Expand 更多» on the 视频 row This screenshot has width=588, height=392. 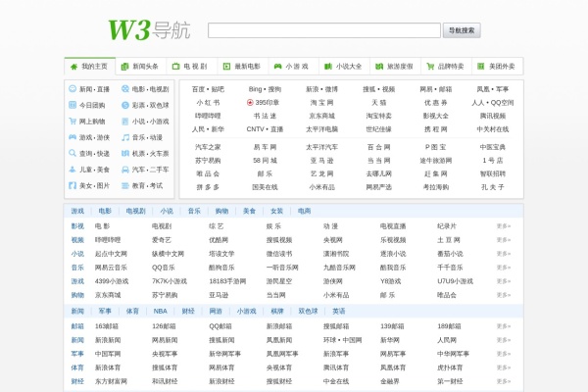(504, 240)
